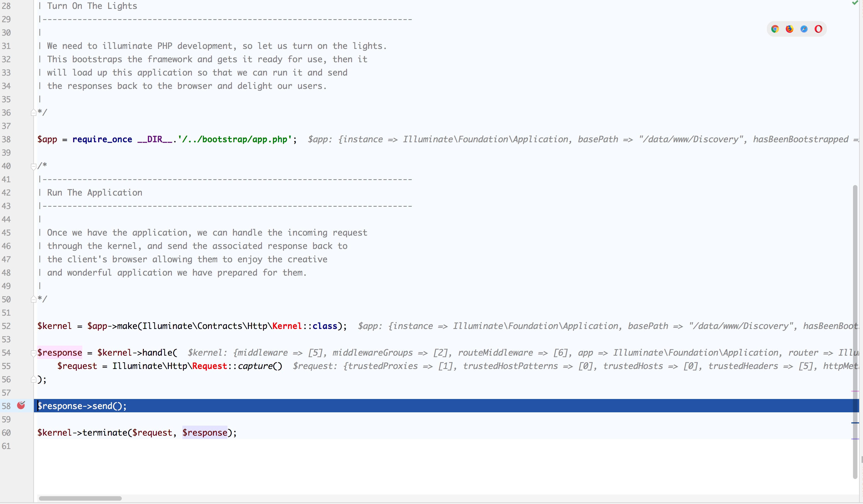The image size is (863, 504).
Task: Collapse comment end marker at line 36
Action: click(34, 113)
